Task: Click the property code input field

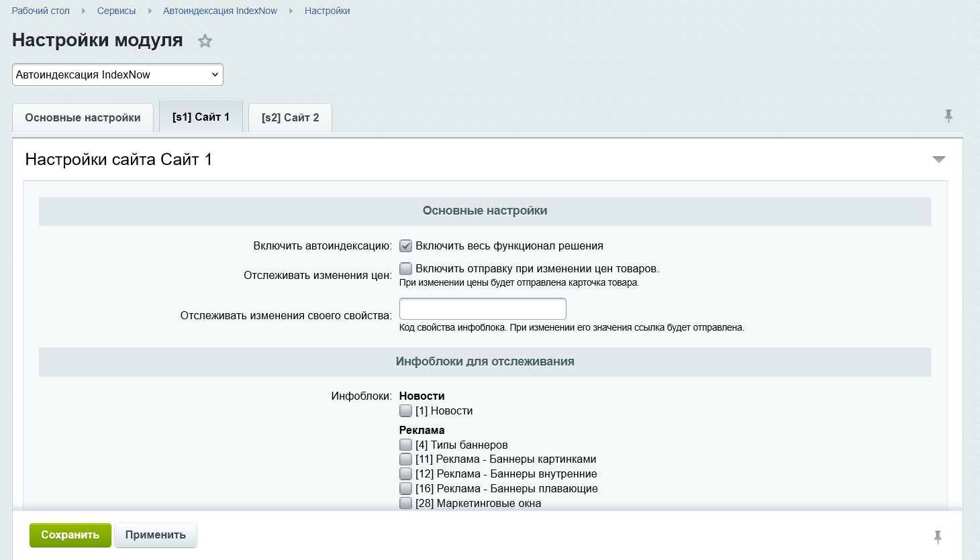Action: tap(483, 308)
